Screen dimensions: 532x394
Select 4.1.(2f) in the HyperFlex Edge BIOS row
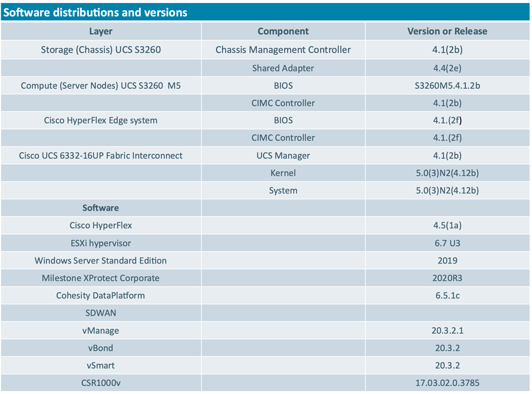(x=447, y=120)
